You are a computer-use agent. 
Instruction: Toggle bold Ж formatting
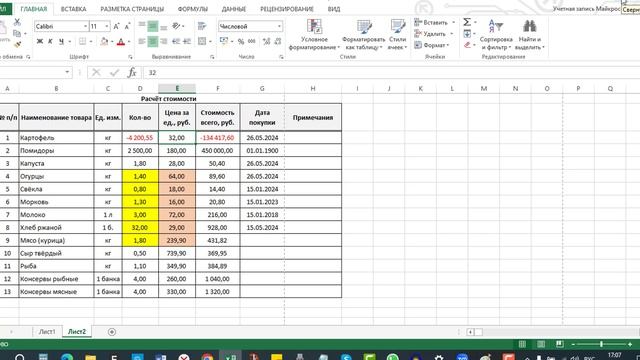[40, 41]
